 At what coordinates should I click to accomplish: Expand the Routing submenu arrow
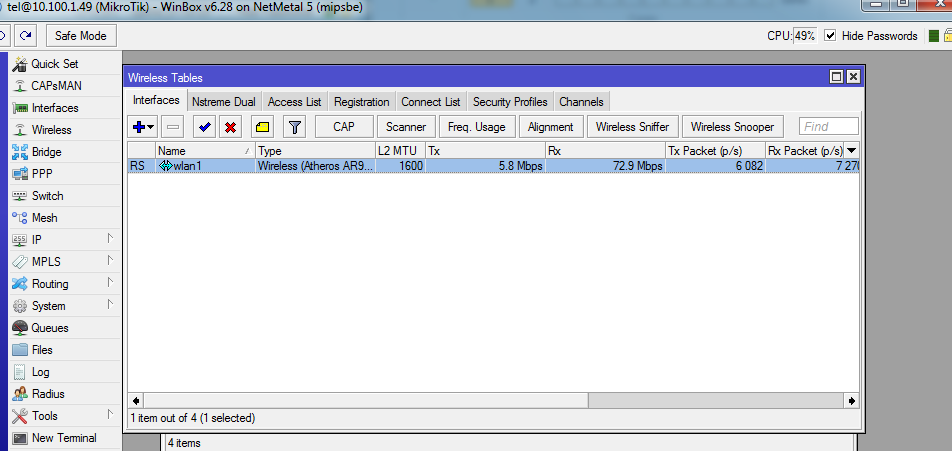(x=110, y=282)
